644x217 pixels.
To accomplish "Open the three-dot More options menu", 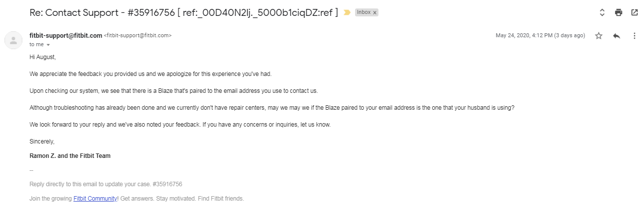I will pos(634,36).
